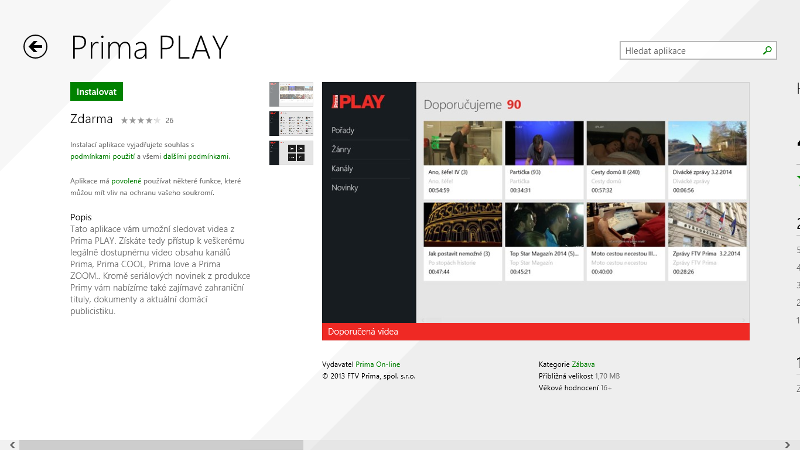Select the second screenshot thumbnail
This screenshot has width=800, height=450.
[291, 124]
